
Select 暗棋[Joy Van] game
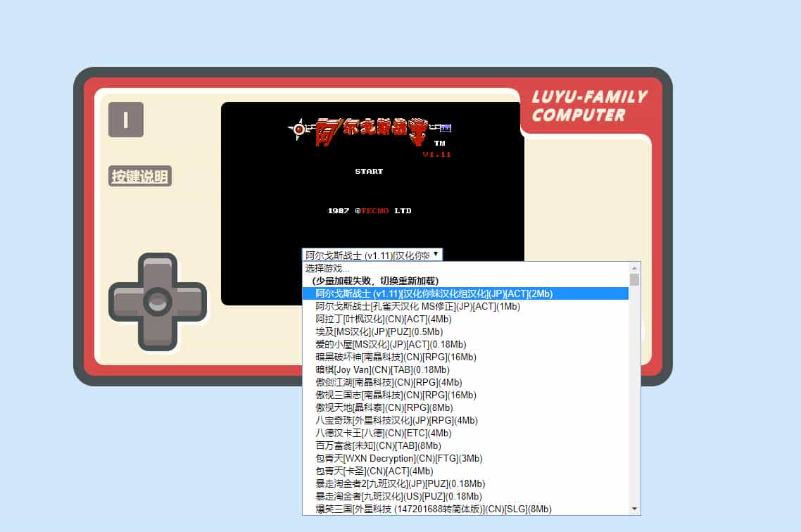465,369
